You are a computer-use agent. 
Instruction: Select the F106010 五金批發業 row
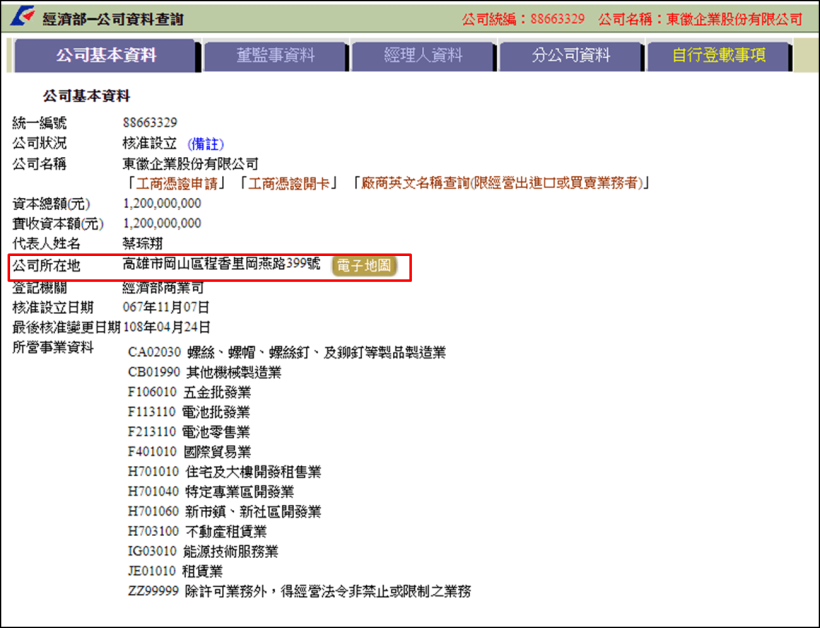[x=189, y=393]
